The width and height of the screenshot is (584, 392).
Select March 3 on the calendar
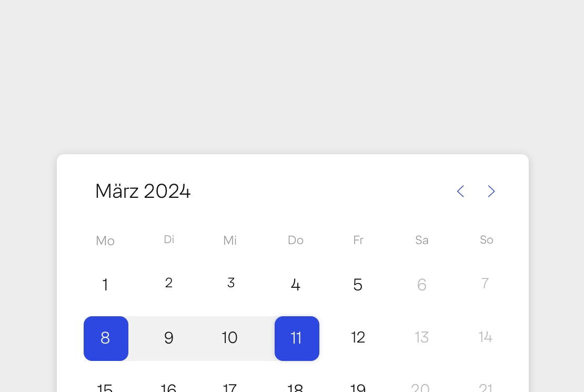(x=230, y=283)
